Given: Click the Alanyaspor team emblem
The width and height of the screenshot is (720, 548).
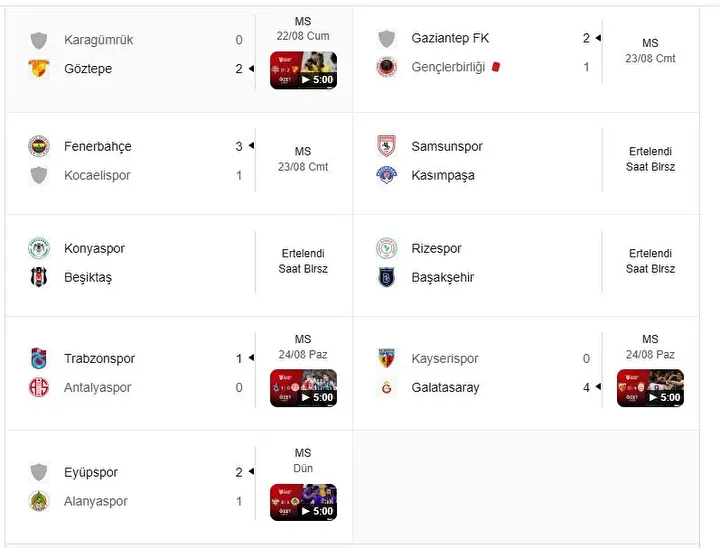Looking at the screenshot, I should 39,501.
